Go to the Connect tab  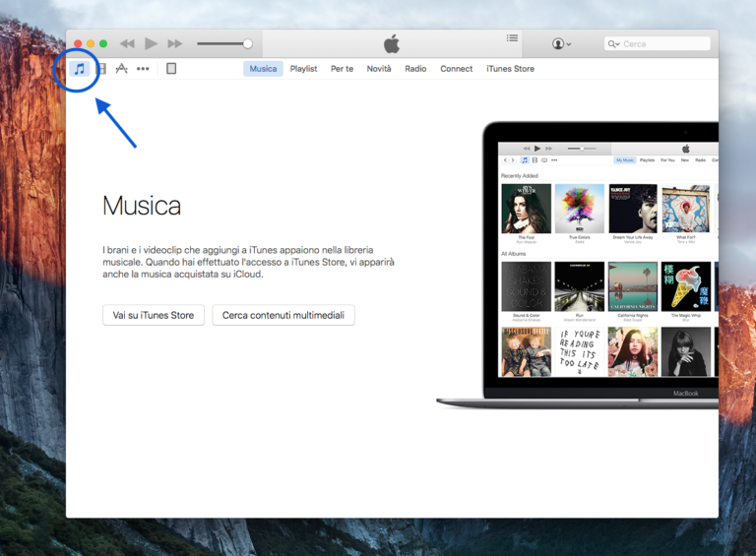click(456, 69)
